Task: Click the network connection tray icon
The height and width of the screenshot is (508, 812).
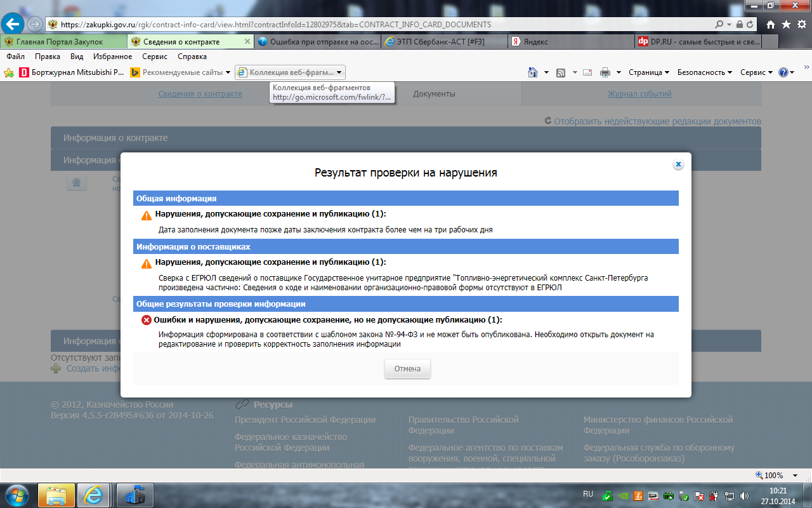Action: [729, 496]
